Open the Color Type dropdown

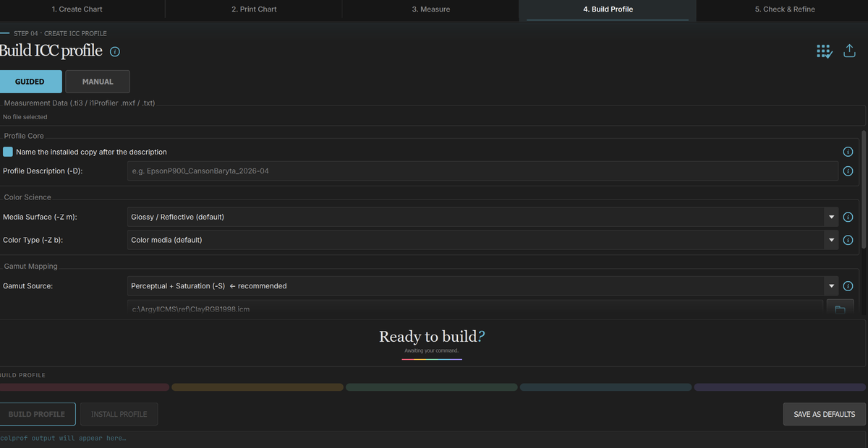(x=482, y=240)
